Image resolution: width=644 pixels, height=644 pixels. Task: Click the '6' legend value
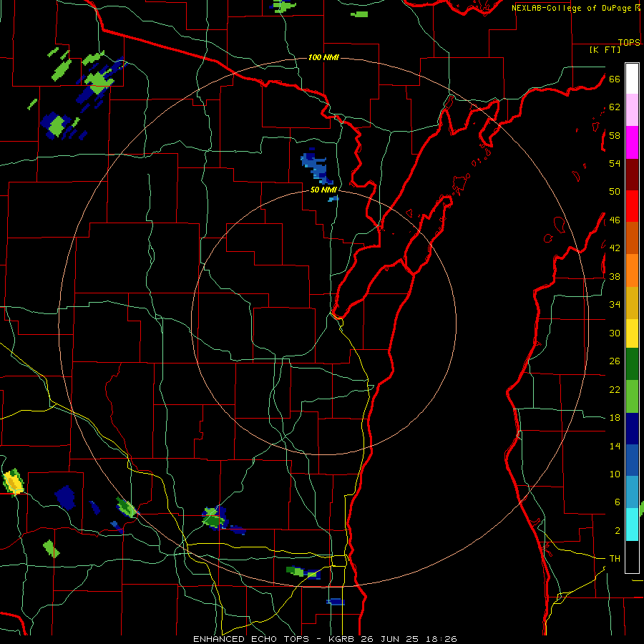click(x=617, y=502)
